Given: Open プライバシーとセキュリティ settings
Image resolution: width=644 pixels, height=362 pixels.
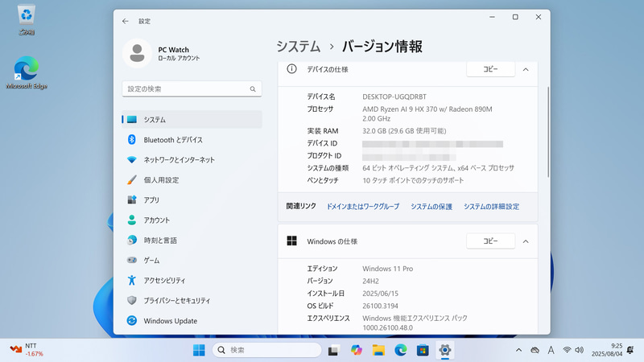Looking at the screenshot, I should [192, 300].
